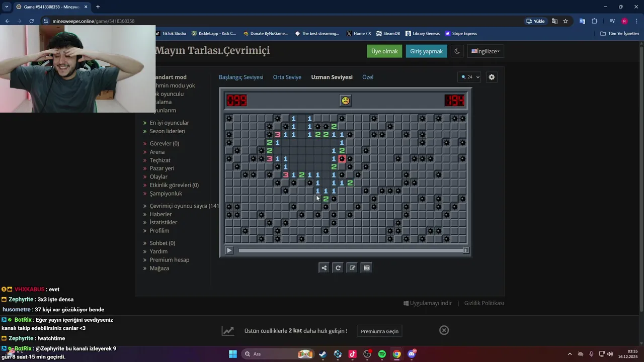Open Steam from the taskbar
Viewport: 644px width, 362px height.
pyautogui.click(x=323, y=354)
